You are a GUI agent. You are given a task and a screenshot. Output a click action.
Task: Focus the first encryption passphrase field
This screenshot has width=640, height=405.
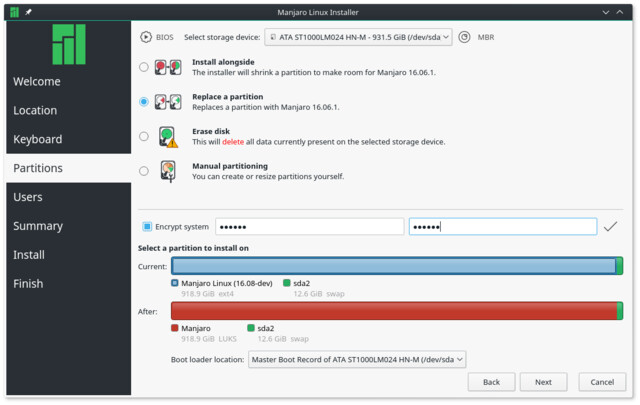[x=310, y=227]
